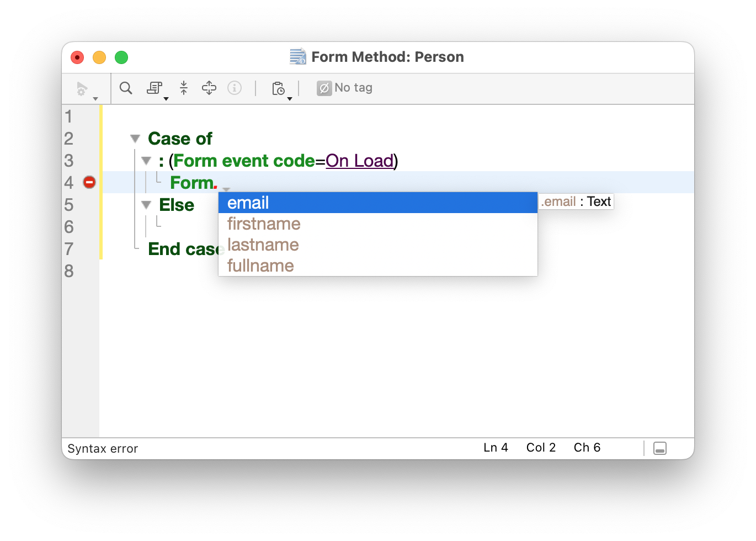Click the collapse all toolbar icon

click(x=184, y=88)
